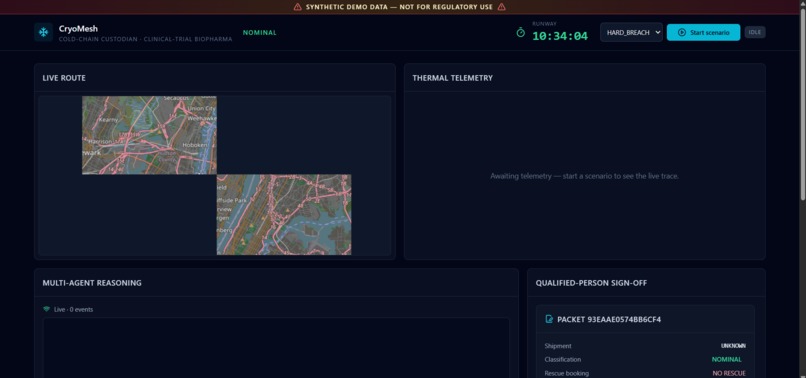Click the NO RESCUE booking value

coord(729,373)
